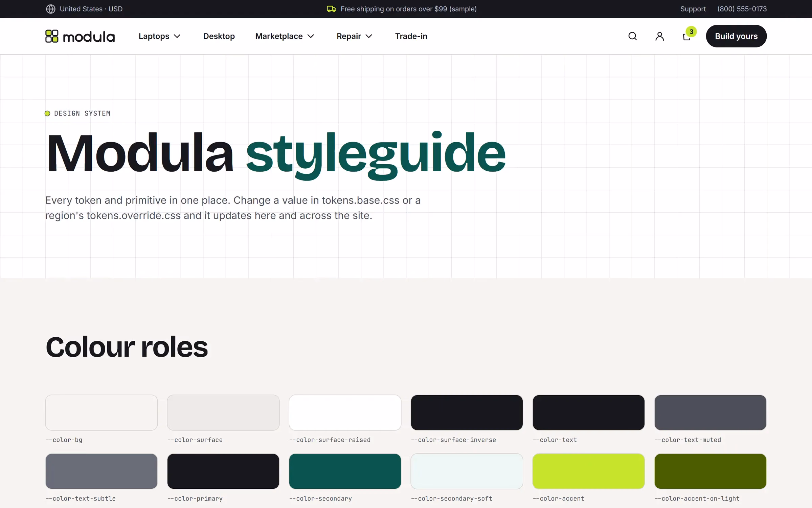Viewport: 812px width, 508px height.
Task: Open the search magnifier icon
Action: click(632, 36)
